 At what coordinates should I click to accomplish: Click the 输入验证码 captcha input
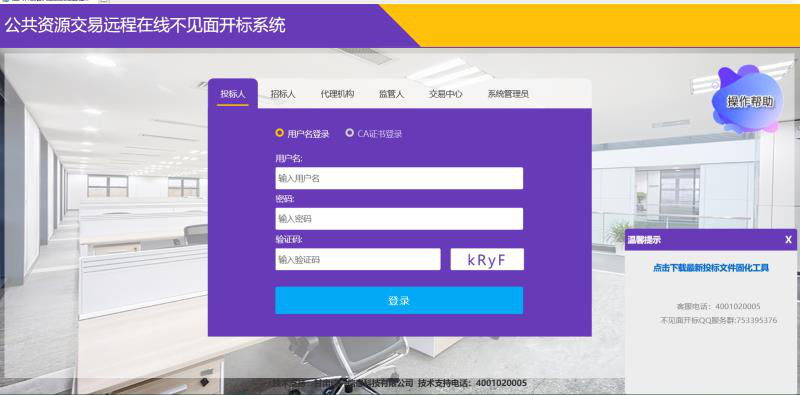358,259
